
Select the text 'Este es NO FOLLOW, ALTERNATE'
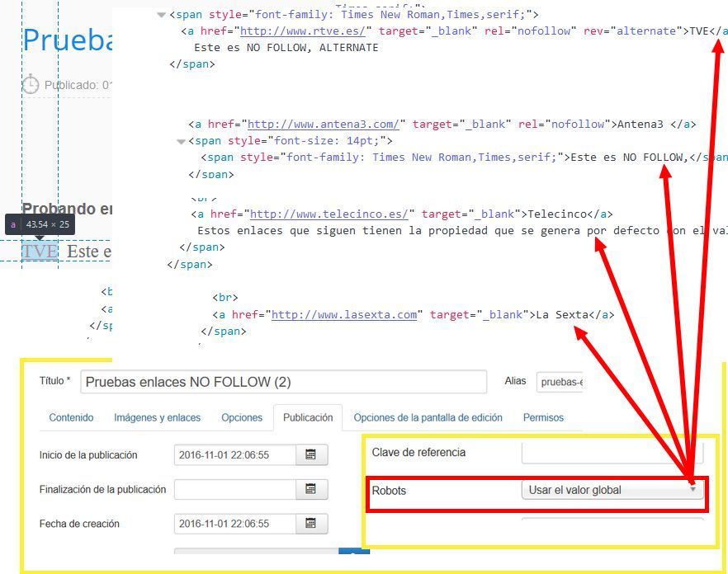[x=286, y=48]
